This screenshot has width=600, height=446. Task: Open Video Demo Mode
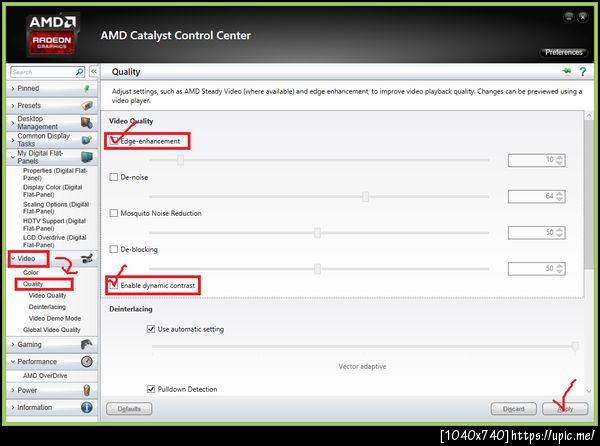point(55,318)
